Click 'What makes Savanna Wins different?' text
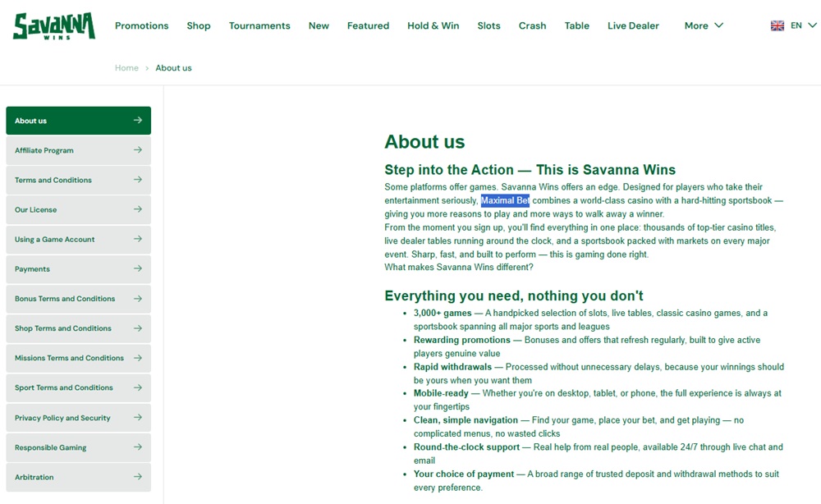 tap(459, 267)
